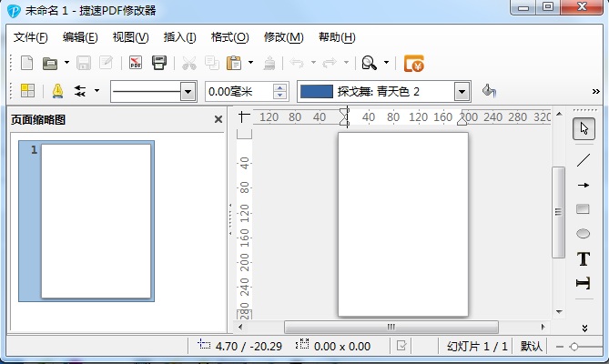Toggle the grid display icon
This screenshot has height=364, width=609.
(26, 91)
